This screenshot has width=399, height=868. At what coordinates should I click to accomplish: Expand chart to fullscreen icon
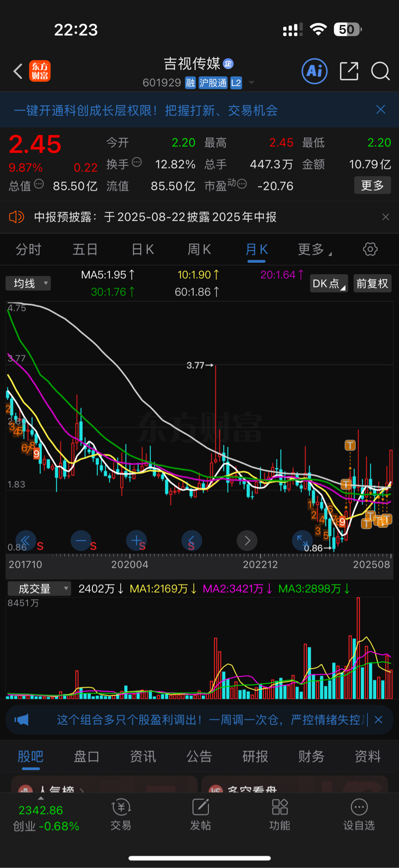click(302, 540)
